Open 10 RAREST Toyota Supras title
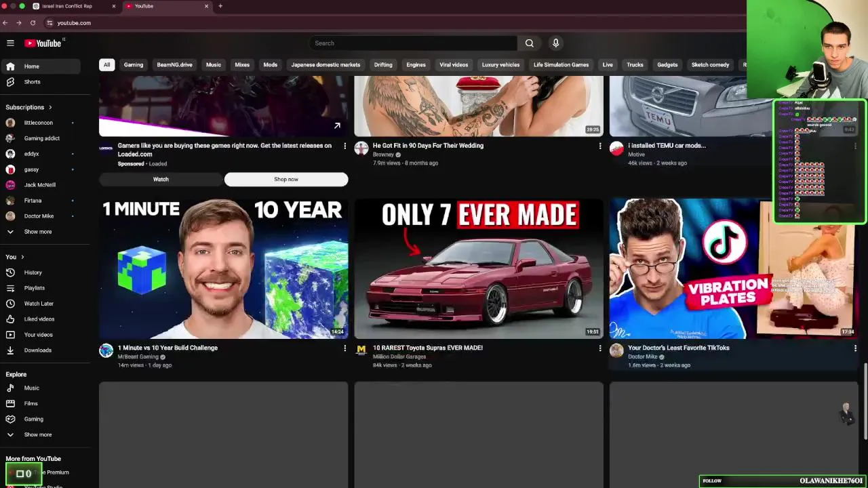 (x=428, y=348)
